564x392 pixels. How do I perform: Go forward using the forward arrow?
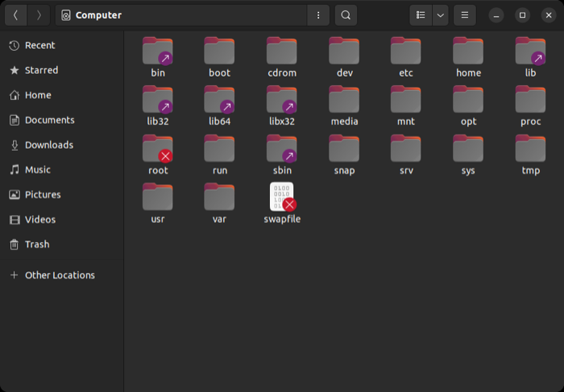click(x=39, y=15)
